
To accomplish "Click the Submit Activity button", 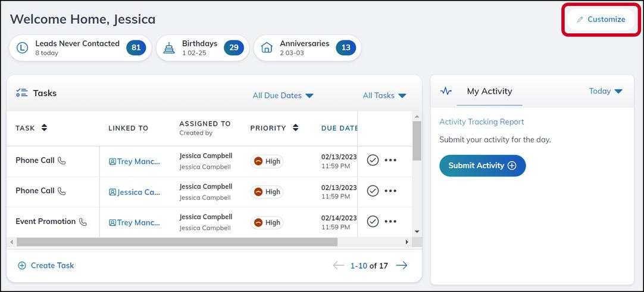I will coord(483,166).
